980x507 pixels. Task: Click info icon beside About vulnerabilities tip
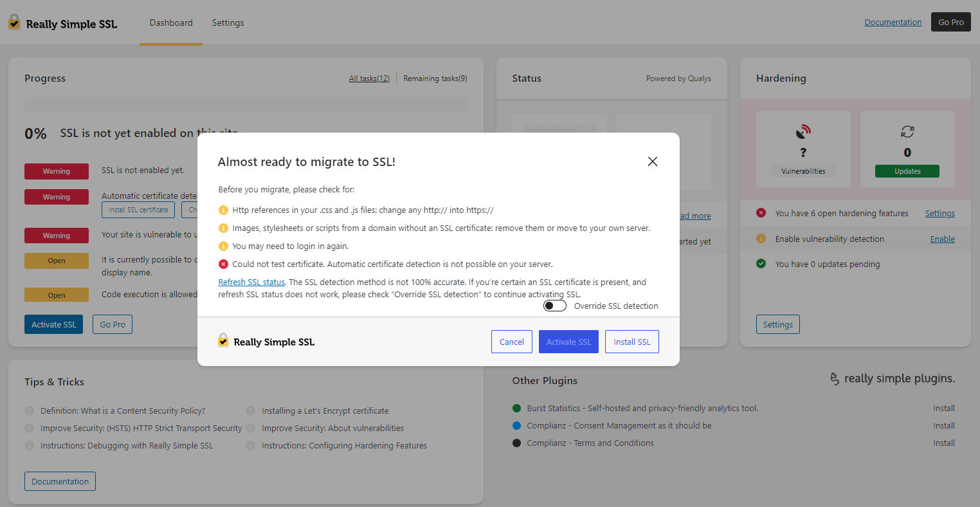[x=251, y=428]
